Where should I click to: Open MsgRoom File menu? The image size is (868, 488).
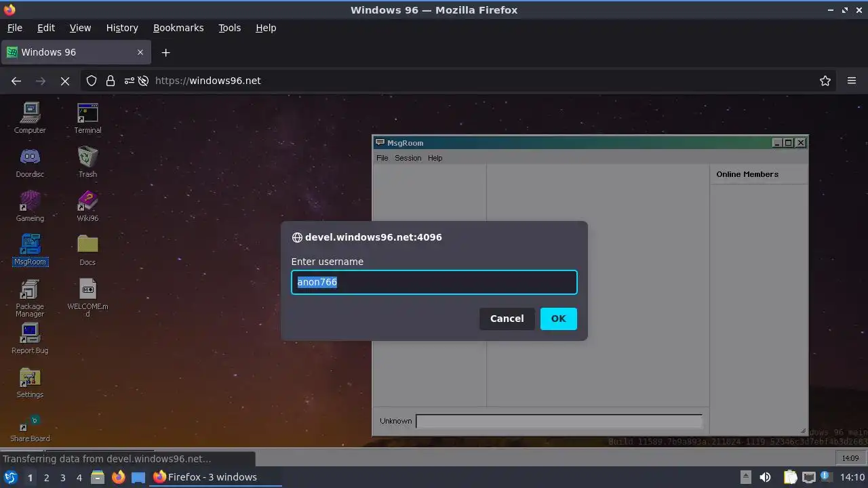coord(382,158)
